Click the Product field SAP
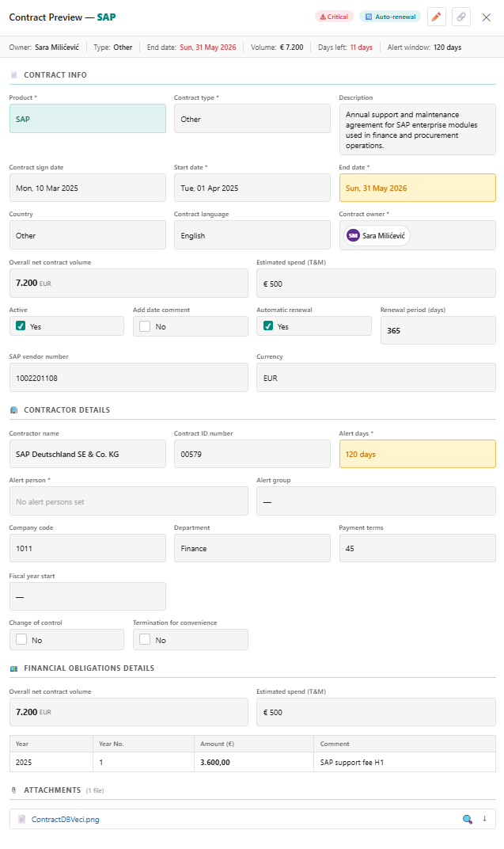Image resolution: width=504 pixels, height=849 pixels. pos(88,119)
